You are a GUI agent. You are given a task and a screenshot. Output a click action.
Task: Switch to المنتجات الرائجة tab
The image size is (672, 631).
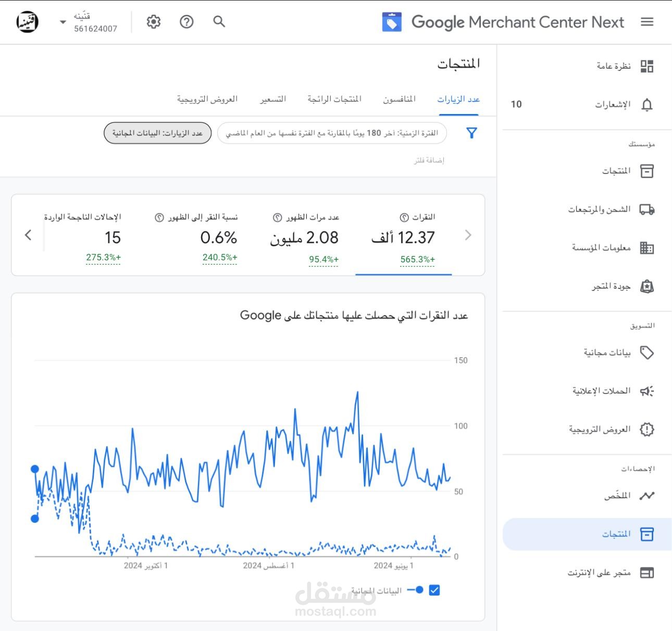tap(334, 99)
